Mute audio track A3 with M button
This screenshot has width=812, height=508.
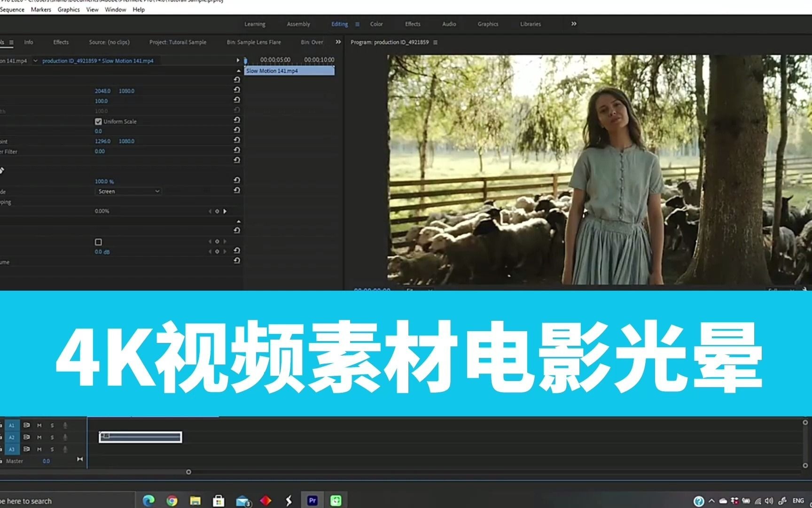pos(39,450)
